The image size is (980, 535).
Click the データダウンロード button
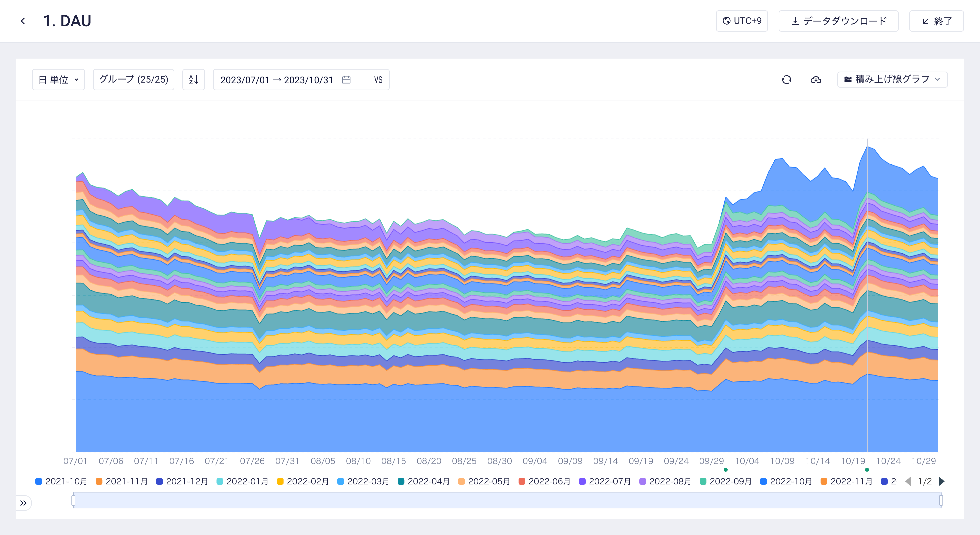(838, 21)
